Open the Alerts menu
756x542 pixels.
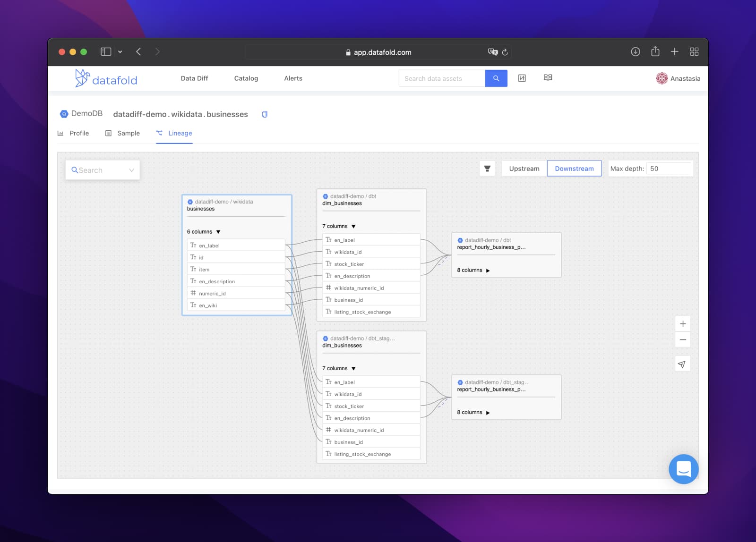point(293,78)
